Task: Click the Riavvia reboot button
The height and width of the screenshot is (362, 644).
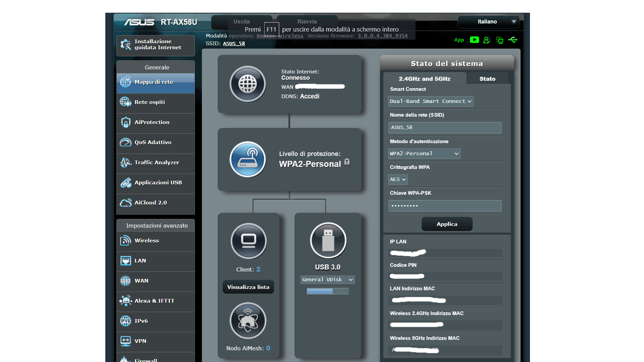Action: (307, 22)
